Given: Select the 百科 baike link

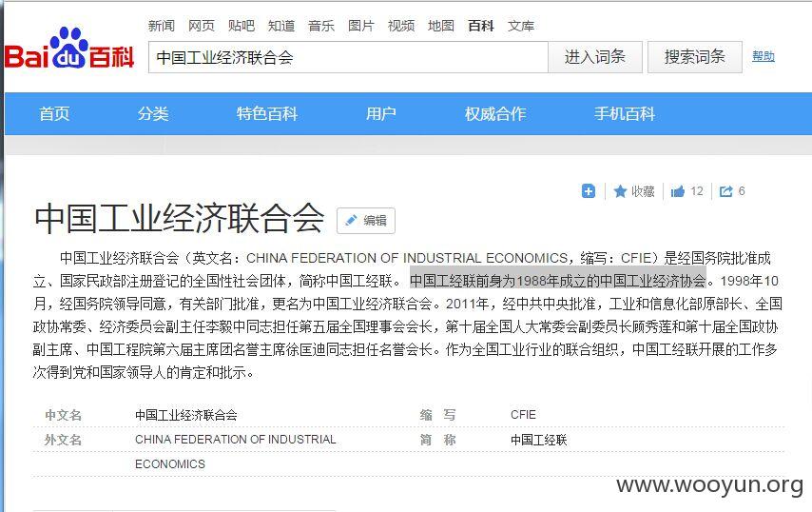Looking at the screenshot, I should click(481, 26).
